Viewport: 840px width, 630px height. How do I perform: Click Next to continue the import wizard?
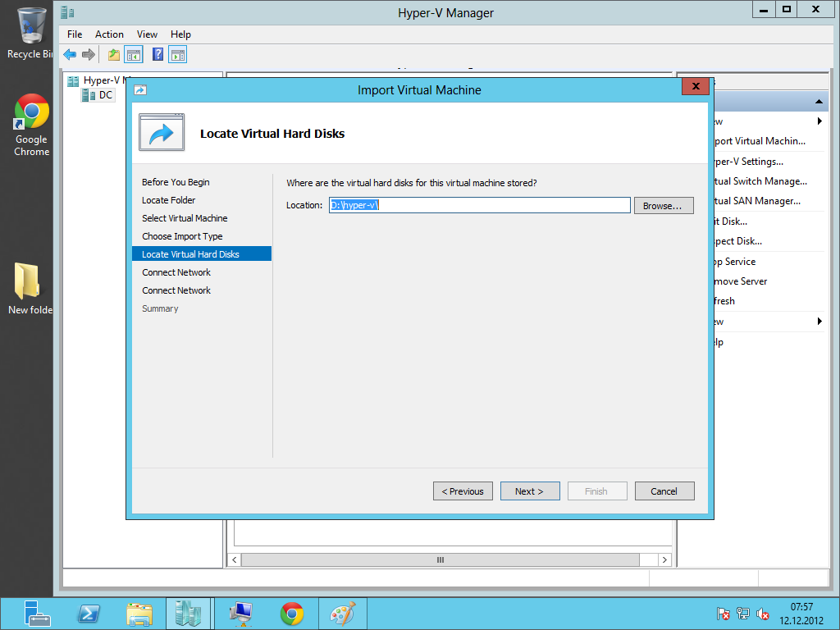[x=530, y=491]
